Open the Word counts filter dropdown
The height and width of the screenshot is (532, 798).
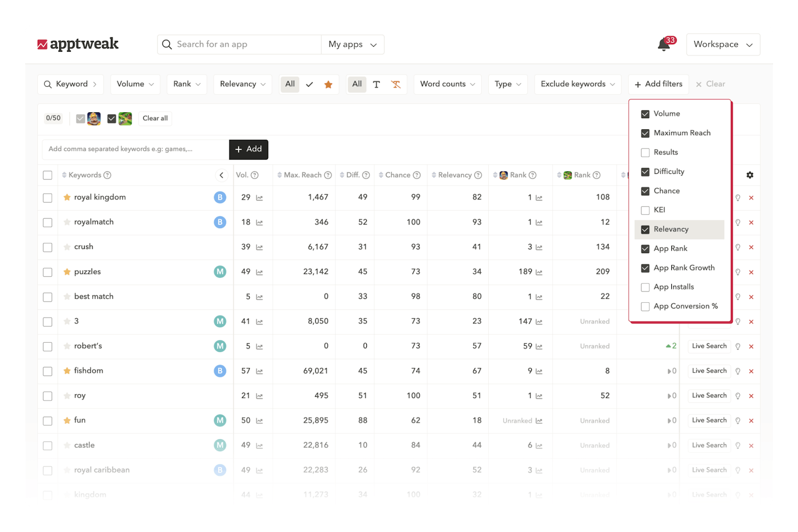pyautogui.click(x=447, y=84)
